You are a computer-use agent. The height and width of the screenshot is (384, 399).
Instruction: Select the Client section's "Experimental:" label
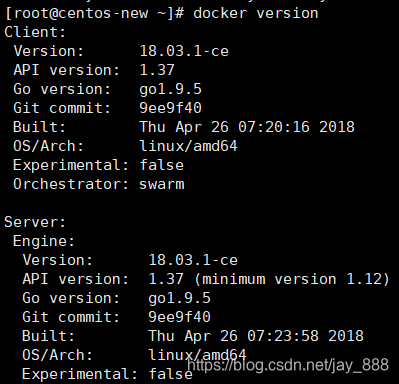(71, 165)
